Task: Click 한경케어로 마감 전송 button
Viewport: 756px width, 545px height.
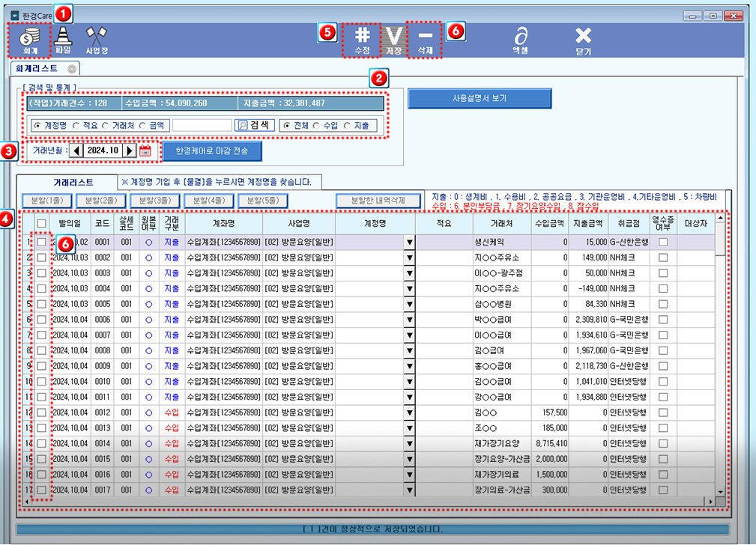Action: 212,150
